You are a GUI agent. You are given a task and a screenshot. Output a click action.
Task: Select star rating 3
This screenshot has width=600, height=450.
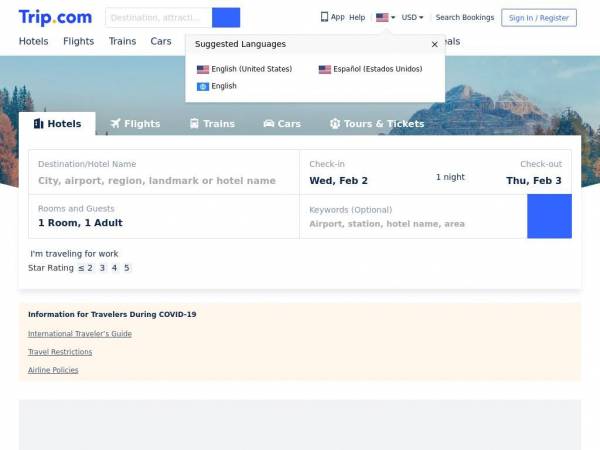[102, 268]
